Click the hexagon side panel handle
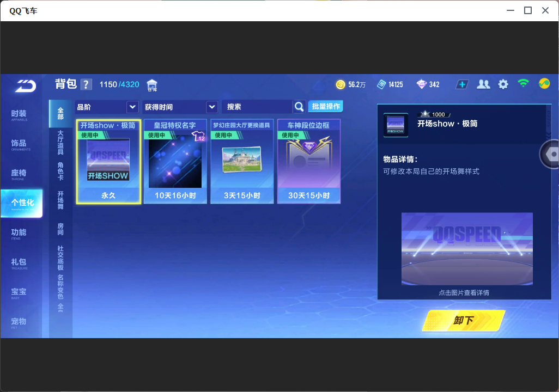Viewport: 559px width, 392px height. 549,154
